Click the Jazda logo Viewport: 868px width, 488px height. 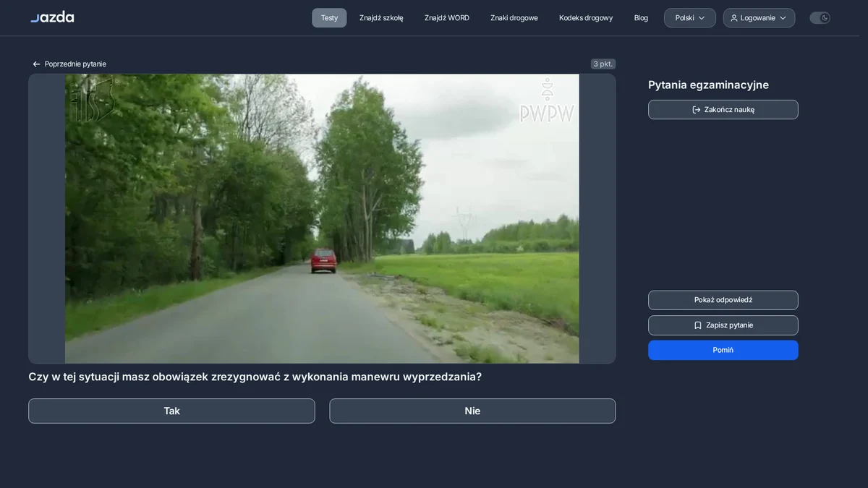[x=52, y=17]
